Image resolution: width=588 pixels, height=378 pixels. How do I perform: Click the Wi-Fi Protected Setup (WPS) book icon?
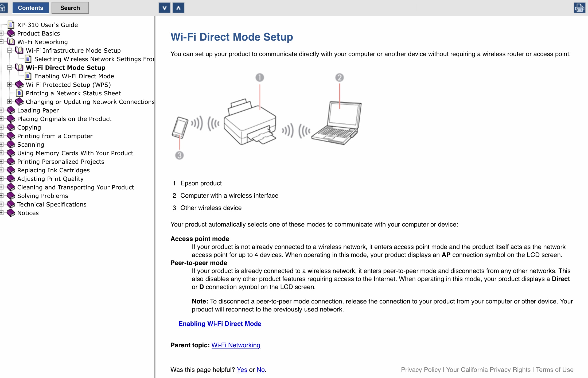click(20, 84)
